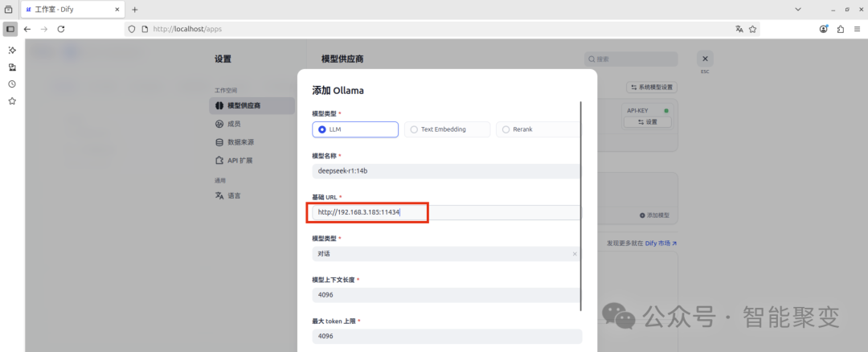Open bookmarks star icon in sidebar
Screen dimensions: 868x352
pos(11,101)
